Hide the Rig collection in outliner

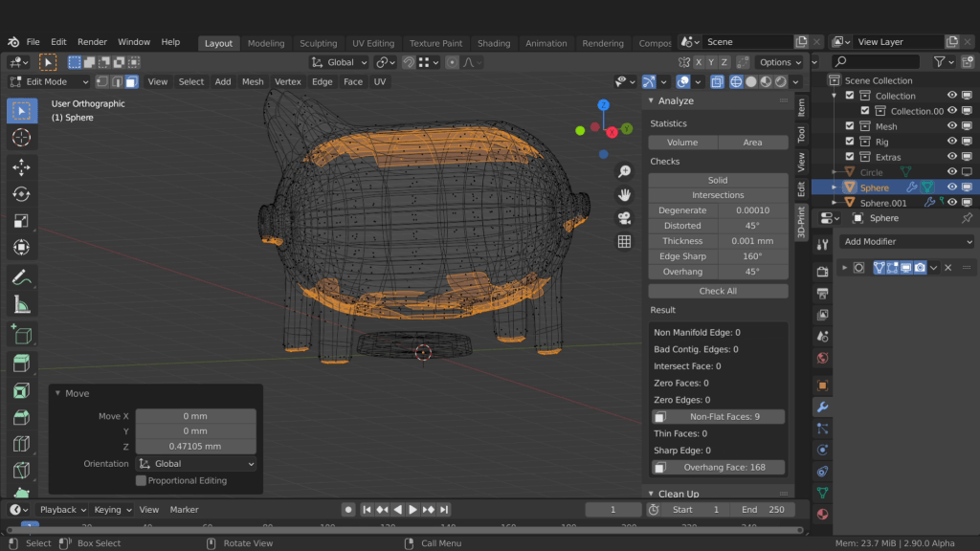coord(952,142)
